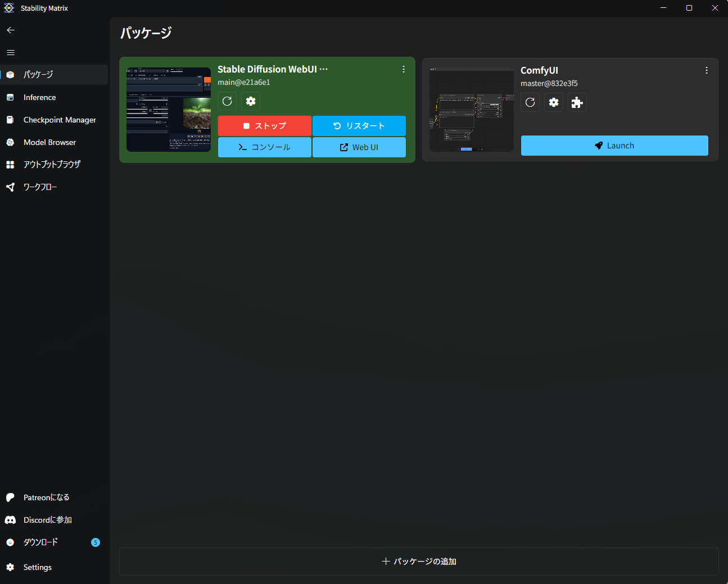Click Discordに参加 link
Image resolution: width=728 pixels, height=584 pixels.
point(54,520)
